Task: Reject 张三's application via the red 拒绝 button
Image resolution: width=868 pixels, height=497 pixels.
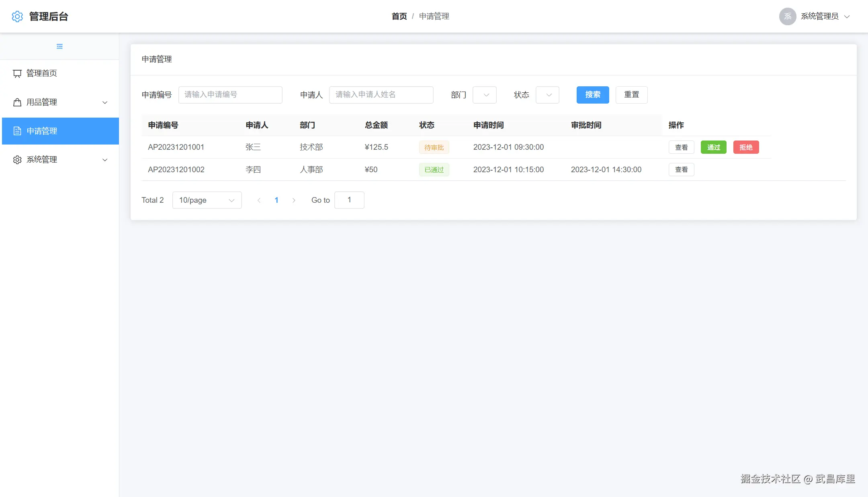Action: 746,147
